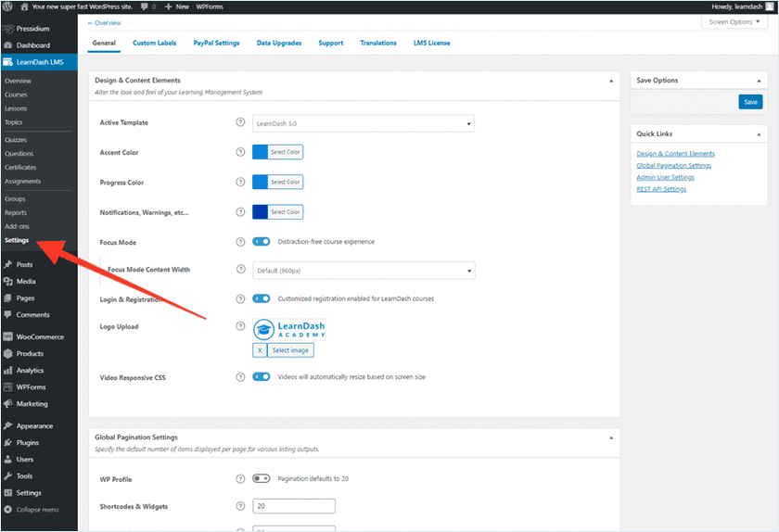
Task: Open the Screen Options dropdown
Action: pyautogui.click(x=734, y=22)
